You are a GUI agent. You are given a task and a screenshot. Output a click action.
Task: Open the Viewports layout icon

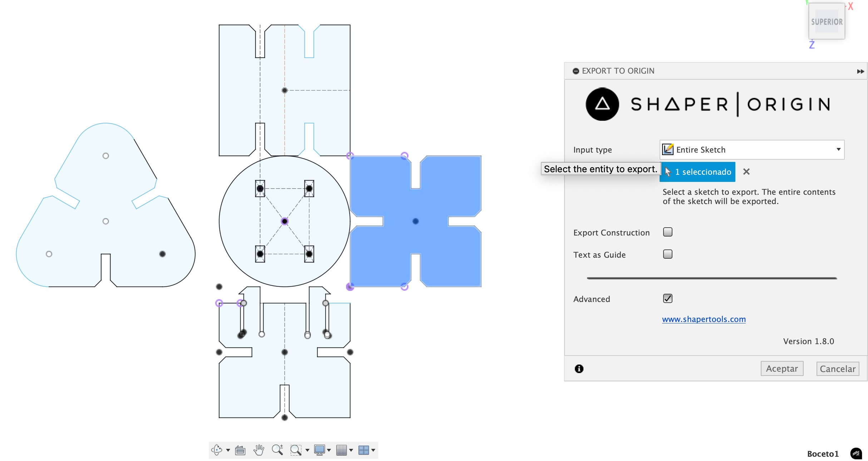[x=364, y=450]
